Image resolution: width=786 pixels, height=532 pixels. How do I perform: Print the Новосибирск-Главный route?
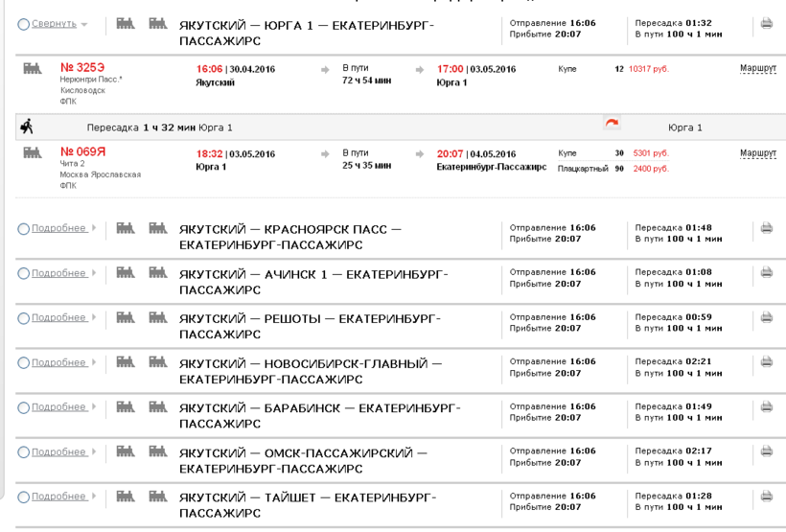point(766,361)
